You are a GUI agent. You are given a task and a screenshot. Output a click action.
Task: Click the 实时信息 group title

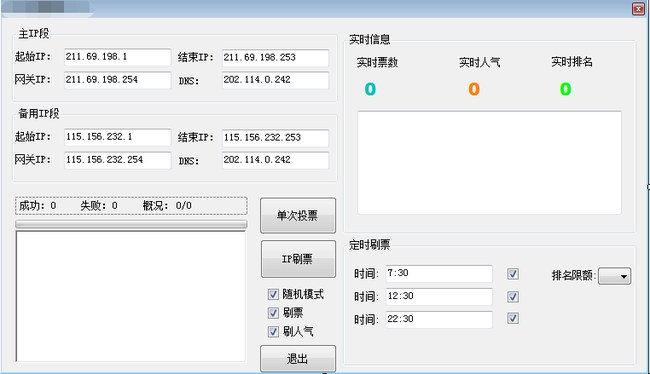pos(369,39)
